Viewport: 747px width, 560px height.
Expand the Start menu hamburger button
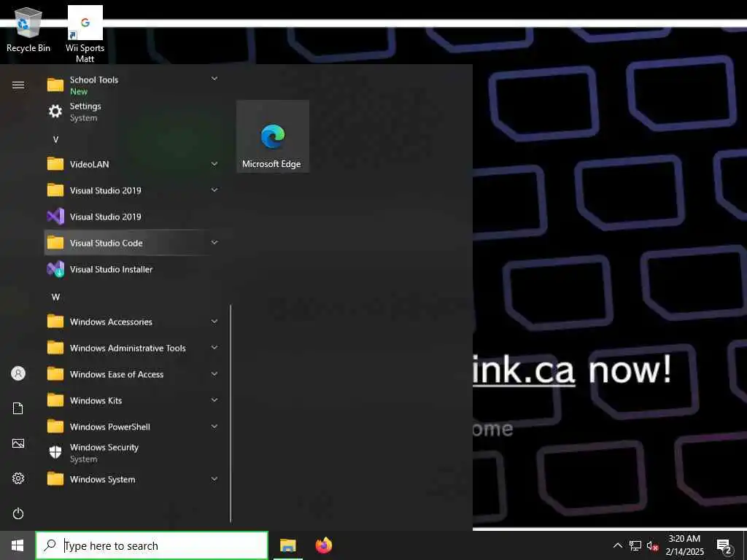18,85
